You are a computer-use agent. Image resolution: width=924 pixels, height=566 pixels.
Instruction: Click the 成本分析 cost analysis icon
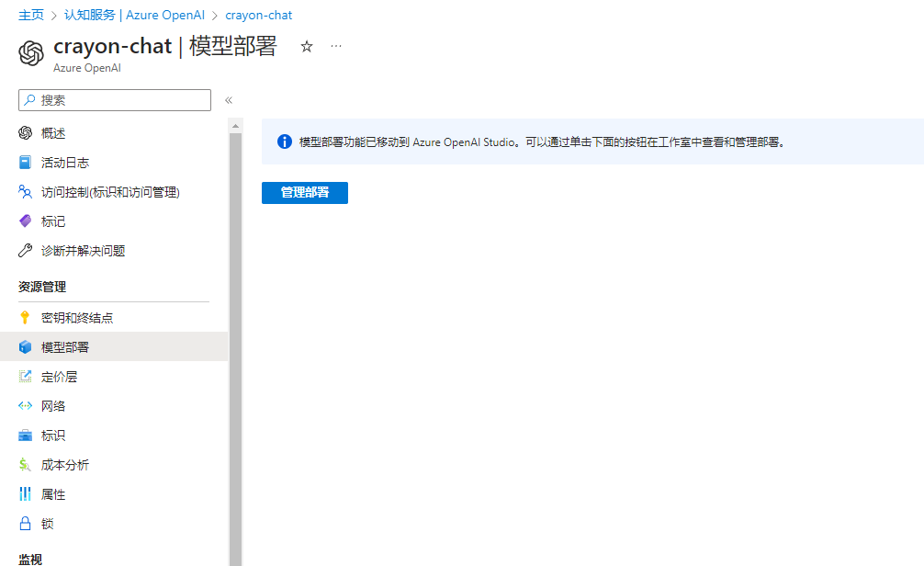point(25,465)
